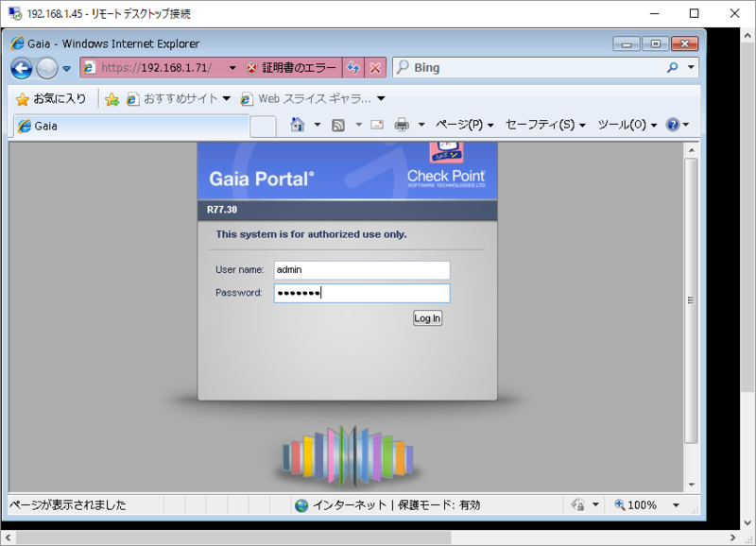
Task: Expand the zoom level dropdown arrow
Action: (676, 505)
